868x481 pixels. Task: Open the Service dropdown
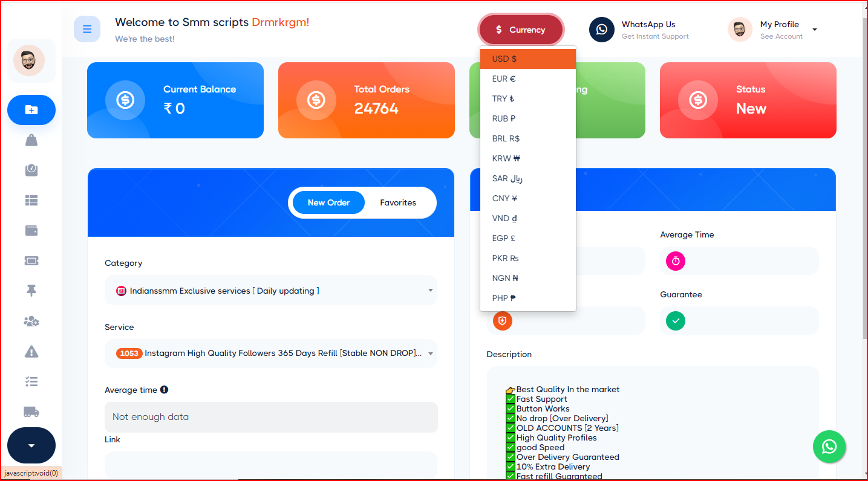[x=271, y=353]
